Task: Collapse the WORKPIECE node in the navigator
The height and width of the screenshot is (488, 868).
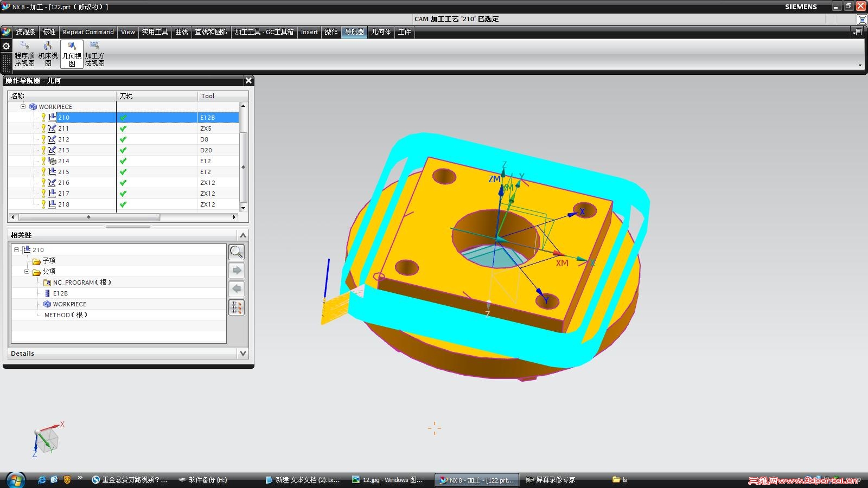Action: tap(23, 107)
